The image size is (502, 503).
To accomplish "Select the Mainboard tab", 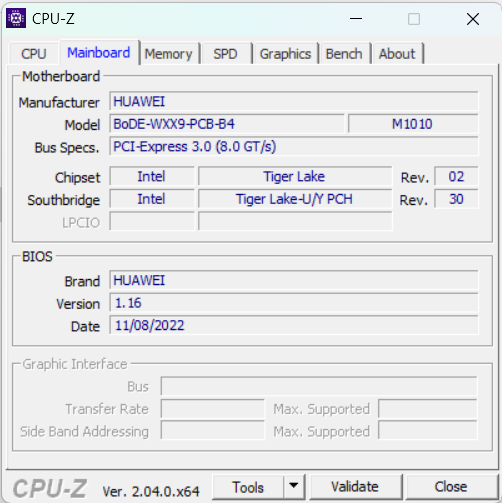I will click(x=99, y=53).
